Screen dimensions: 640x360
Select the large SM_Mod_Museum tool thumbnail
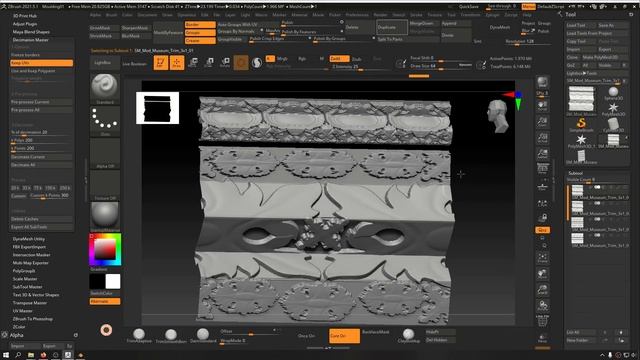click(582, 101)
